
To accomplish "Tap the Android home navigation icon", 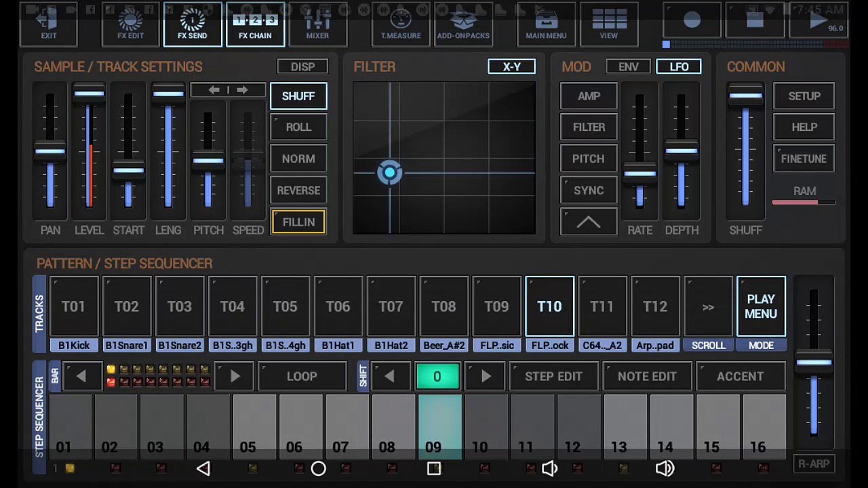I will [x=319, y=468].
